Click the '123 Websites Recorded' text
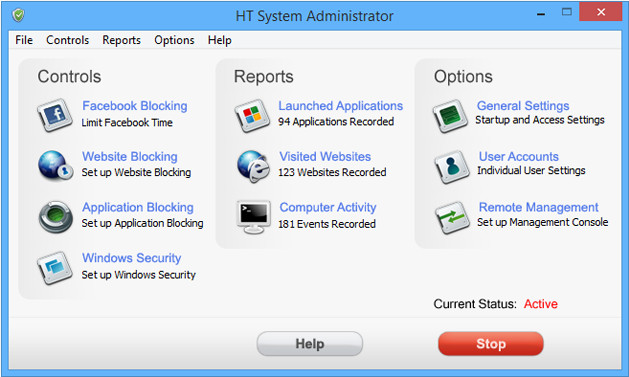Screen dimensions: 629x377 pyautogui.click(x=332, y=172)
